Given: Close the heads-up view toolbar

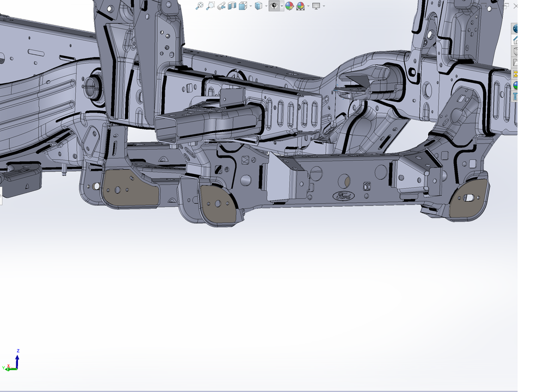Looking at the screenshot, I should point(516,6).
